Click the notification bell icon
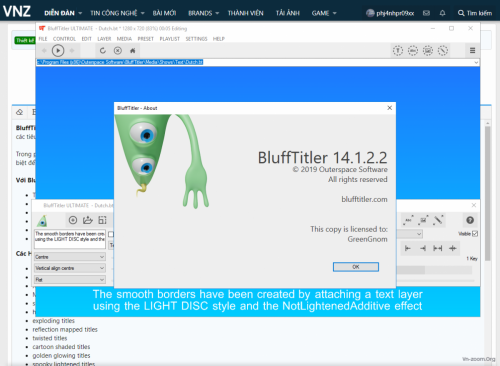The width and height of the screenshot is (500, 366). coord(442,13)
